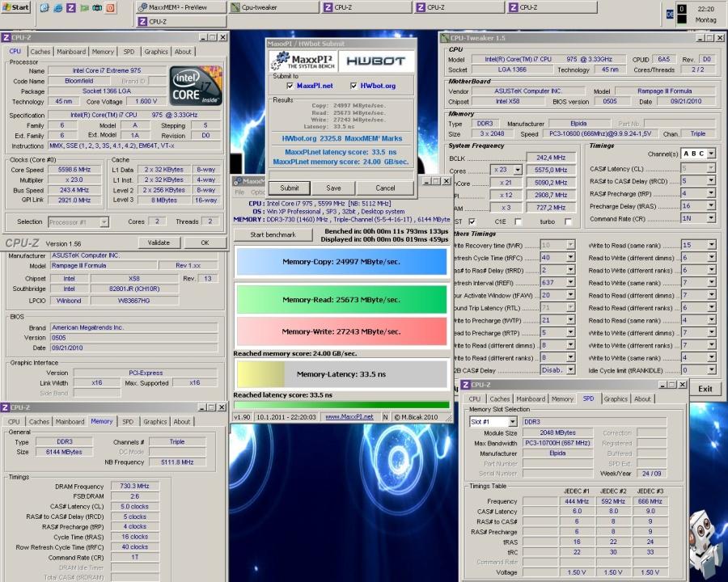Open the Windows Start menu
This screenshot has width=728, height=582.
pos(15,7)
